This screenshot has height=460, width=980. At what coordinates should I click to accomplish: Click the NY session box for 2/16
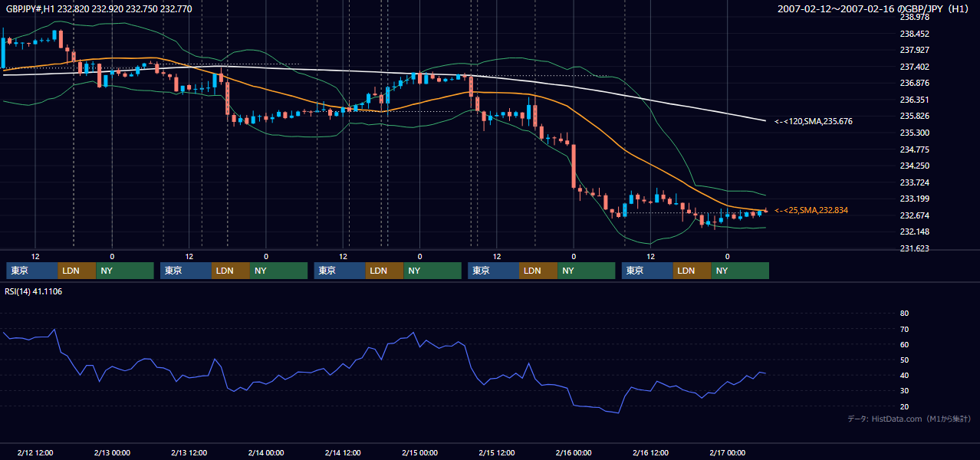pos(740,271)
